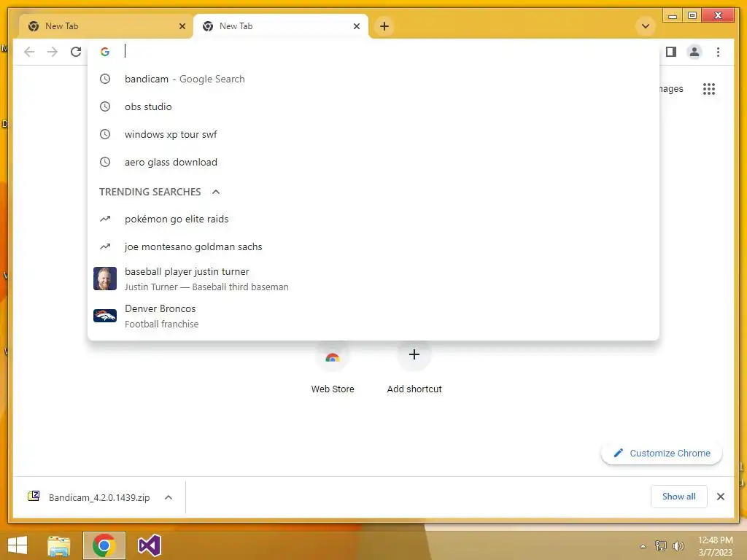
Task: Click the browser Back arrow
Action: click(29, 52)
